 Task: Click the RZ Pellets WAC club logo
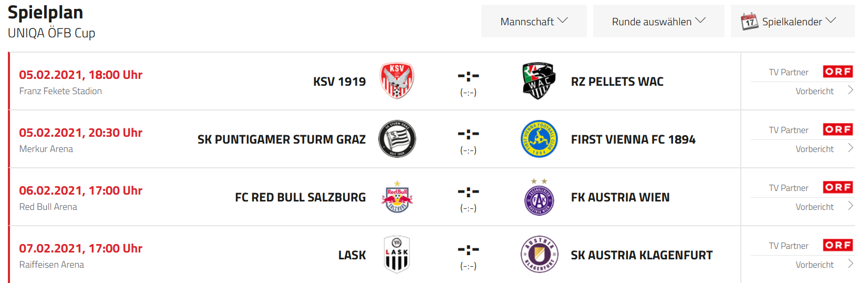tap(539, 81)
